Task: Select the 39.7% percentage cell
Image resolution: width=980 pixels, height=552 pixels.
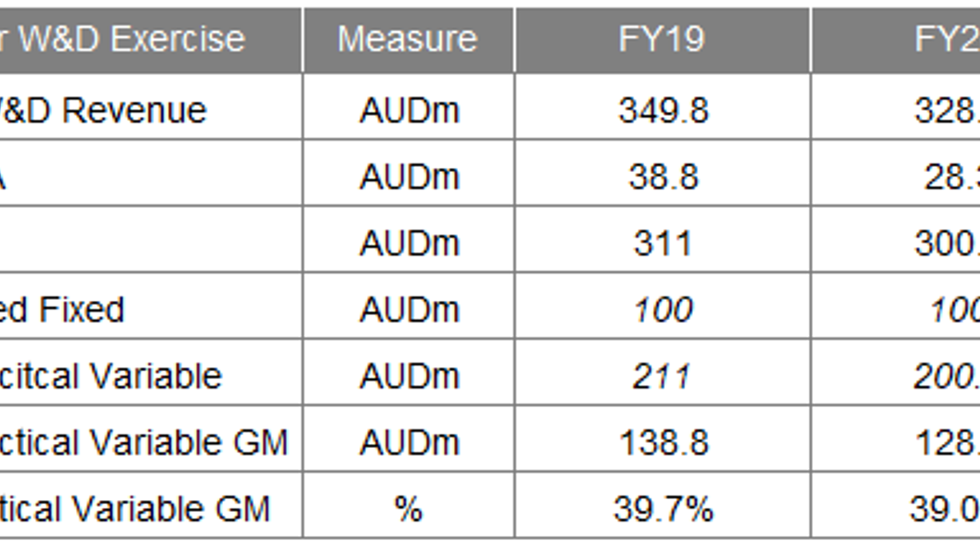Action: 663,508
